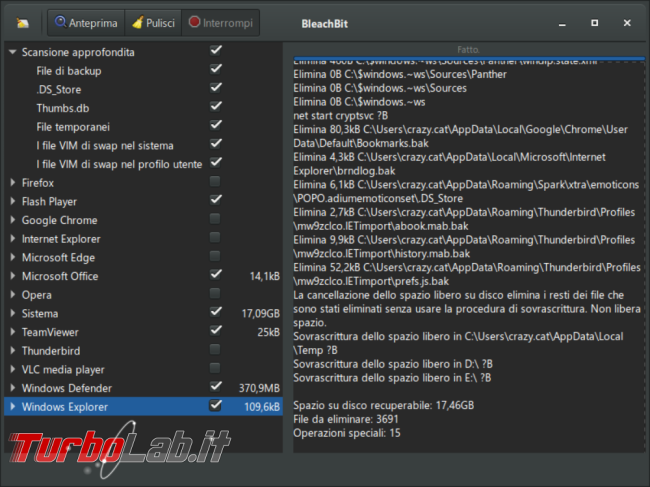Click 'Spazio su disco recuperabile: 17,46GB' line
Viewport: 650px width, 487px height.
pos(383,405)
